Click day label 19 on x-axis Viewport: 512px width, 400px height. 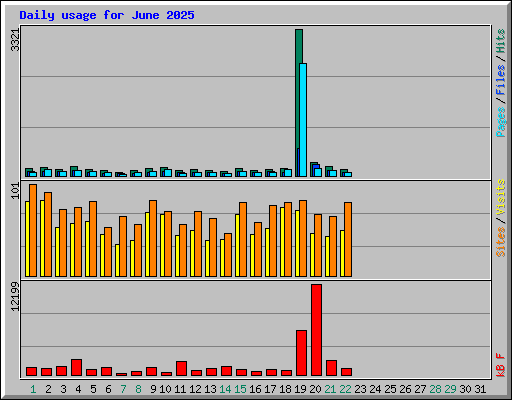(300, 389)
